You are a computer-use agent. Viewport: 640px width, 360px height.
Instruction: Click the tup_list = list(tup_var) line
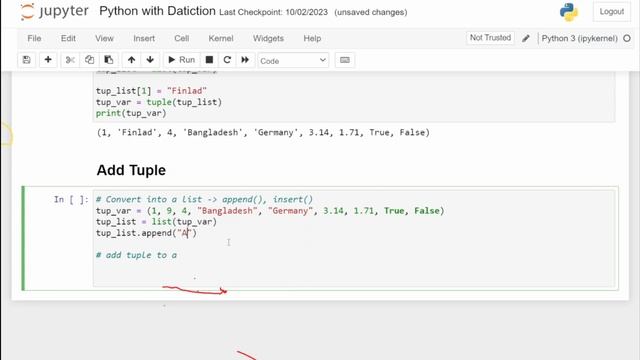pyautogui.click(x=156, y=222)
